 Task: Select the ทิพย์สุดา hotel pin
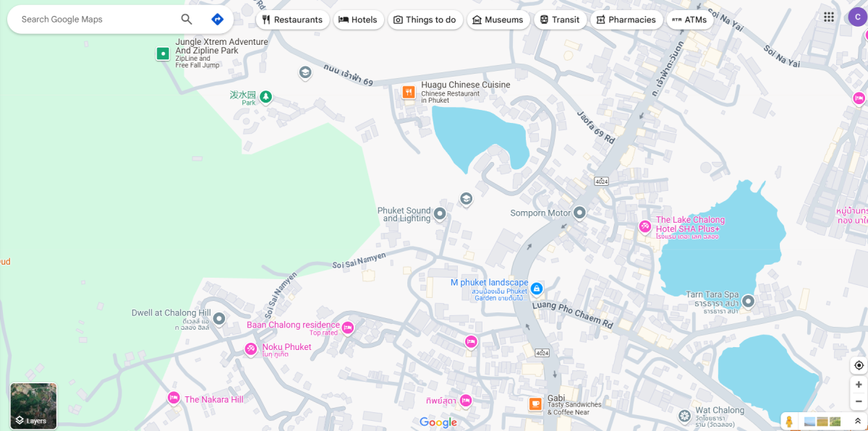[x=466, y=400]
